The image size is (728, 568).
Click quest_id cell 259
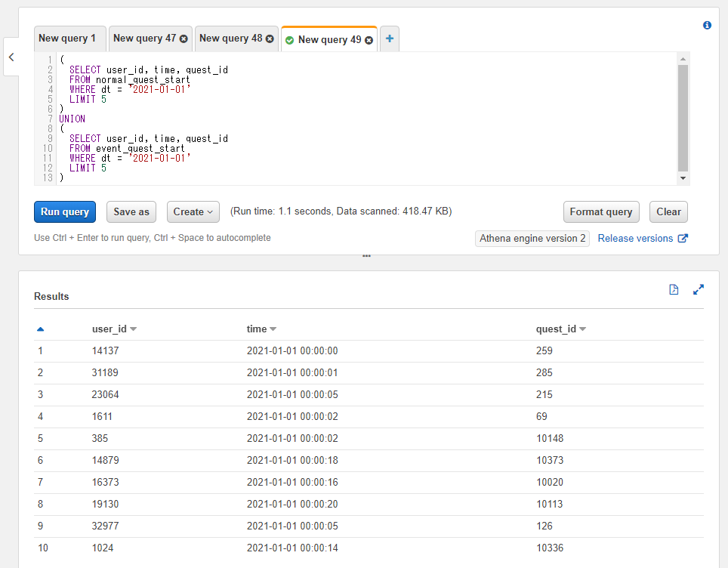(544, 350)
